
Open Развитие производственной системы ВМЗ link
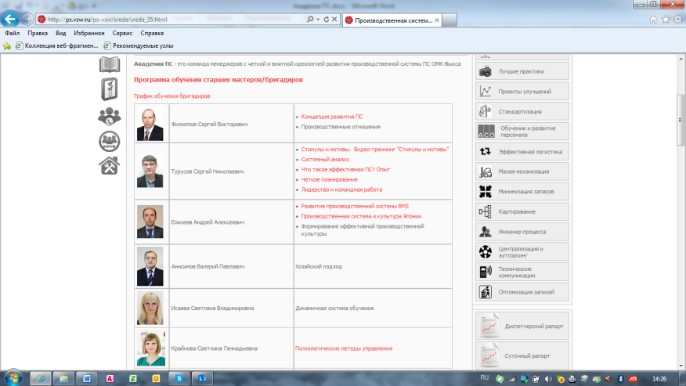(x=354, y=206)
